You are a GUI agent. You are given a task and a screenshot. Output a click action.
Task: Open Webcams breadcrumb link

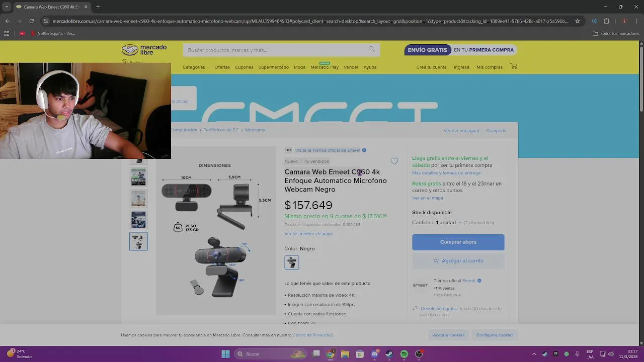click(255, 130)
